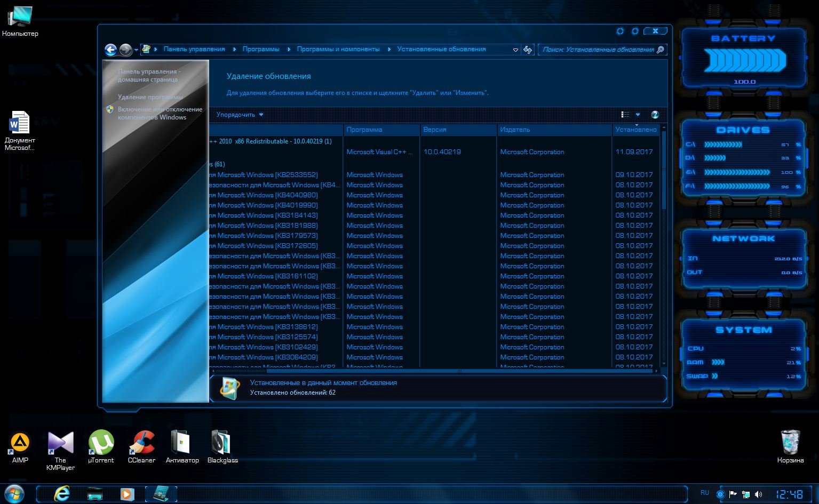Click the taskbar clock
Image resolution: width=819 pixels, height=504 pixels.
789,494
